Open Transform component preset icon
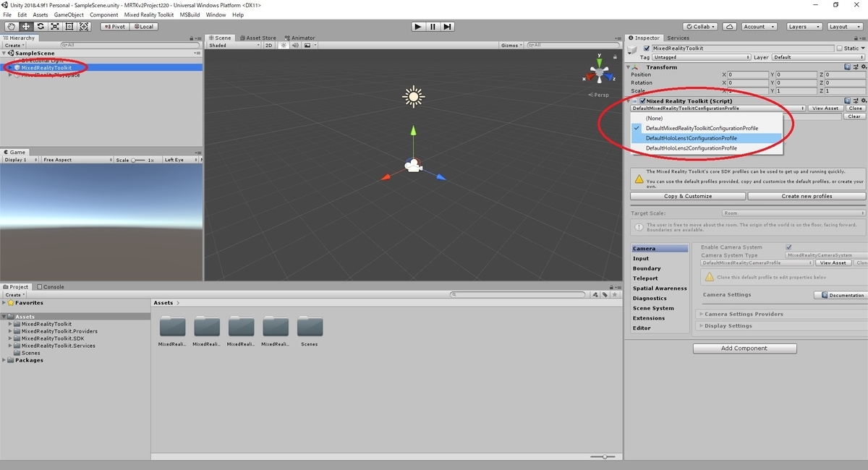The image size is (868, 470). click(854, 67)
